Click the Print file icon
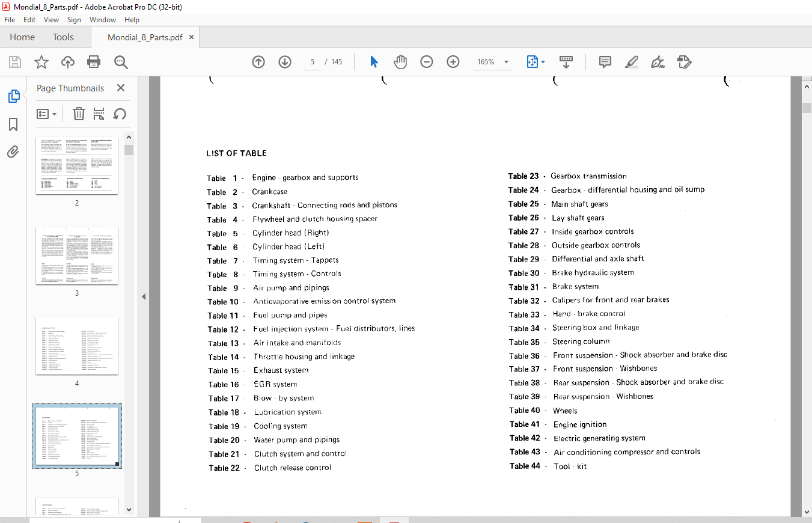 [94, 62]
